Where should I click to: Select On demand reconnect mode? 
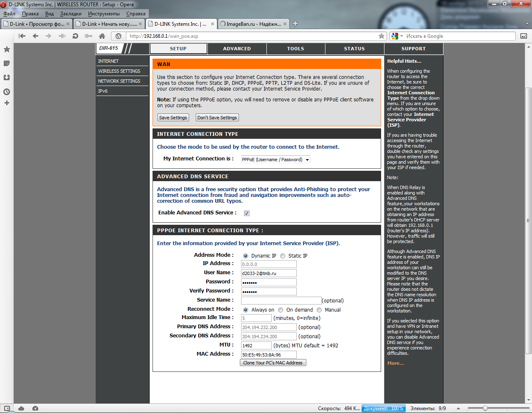pos(281,310)
